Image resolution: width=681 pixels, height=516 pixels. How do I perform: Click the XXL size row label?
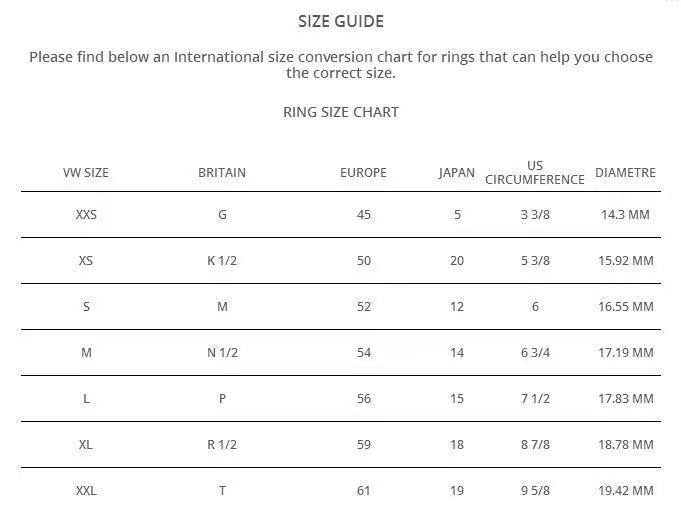click(86, 491)
